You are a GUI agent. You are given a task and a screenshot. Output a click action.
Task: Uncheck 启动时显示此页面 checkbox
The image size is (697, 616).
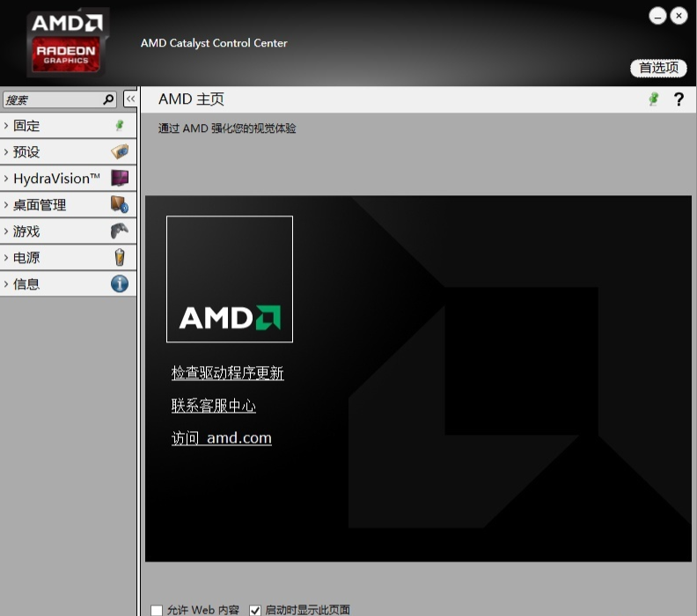coord(255,610)
